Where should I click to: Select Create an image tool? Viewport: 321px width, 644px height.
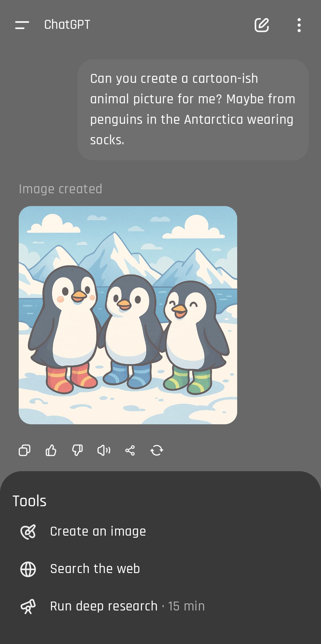click(160, 531)
